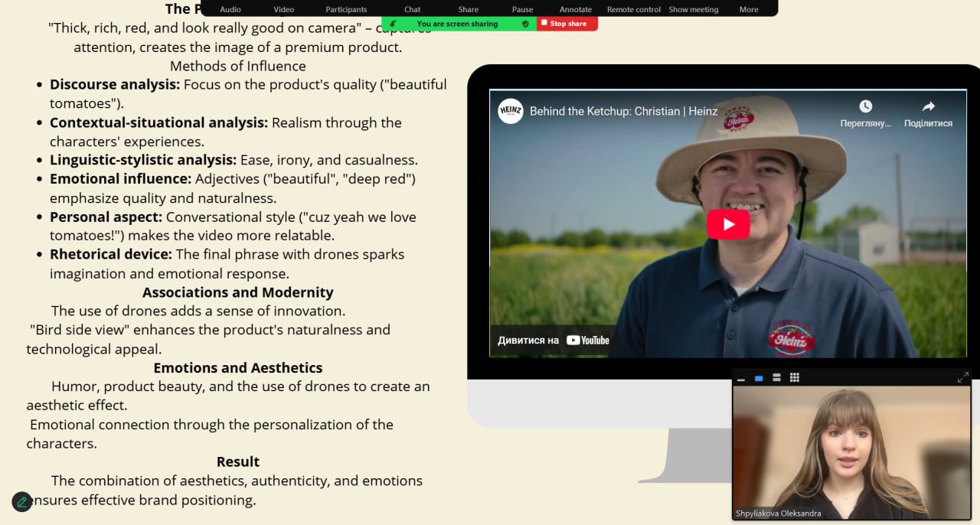This screenshot has width=980, height=525.
Task: Click the green shield security icon
Action: 525,24
